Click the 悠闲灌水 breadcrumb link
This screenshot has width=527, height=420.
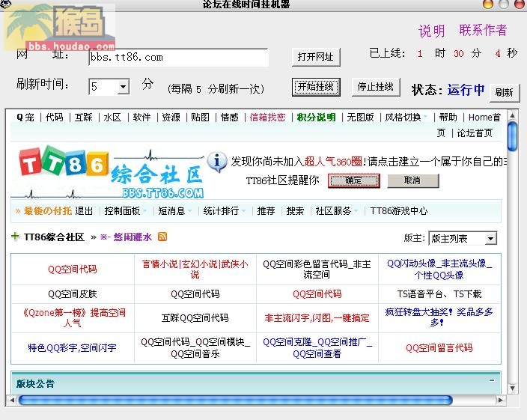click(132, 237)
